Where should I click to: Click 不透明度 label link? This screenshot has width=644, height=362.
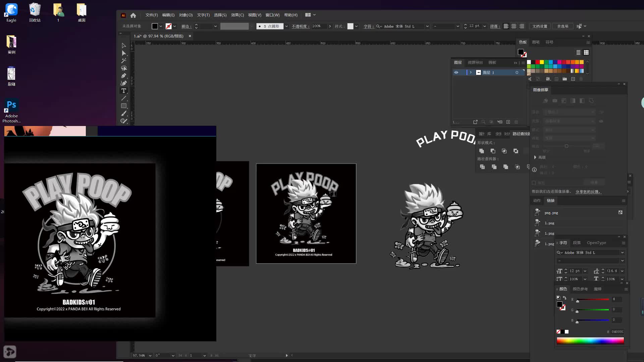click(x=300, y=26)
